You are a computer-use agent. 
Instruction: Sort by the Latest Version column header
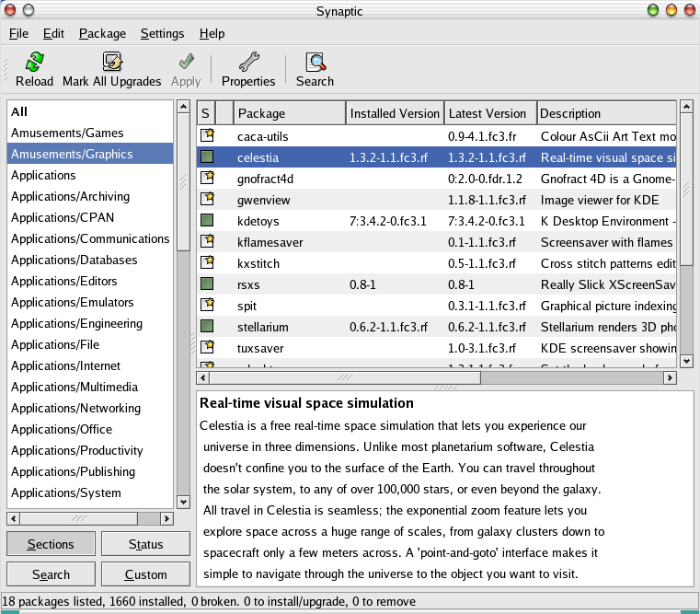489,113
